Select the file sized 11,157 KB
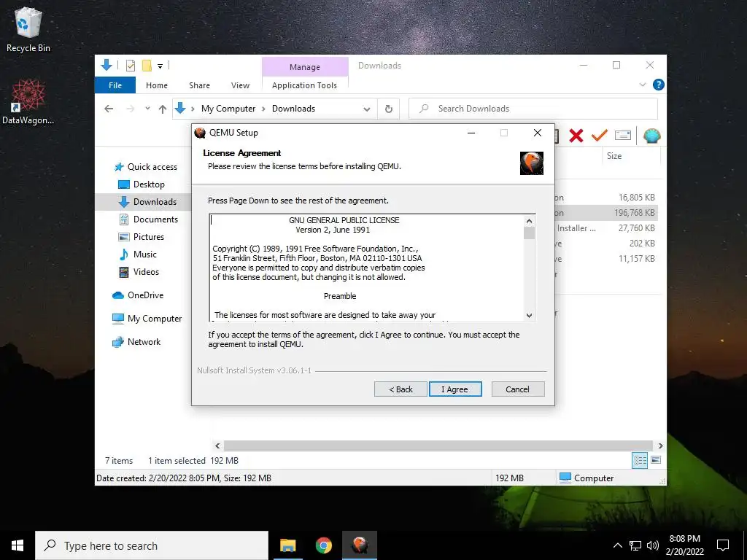Image resolution: width=747 pixels, height=560 pixels. [x=605, y=259]
